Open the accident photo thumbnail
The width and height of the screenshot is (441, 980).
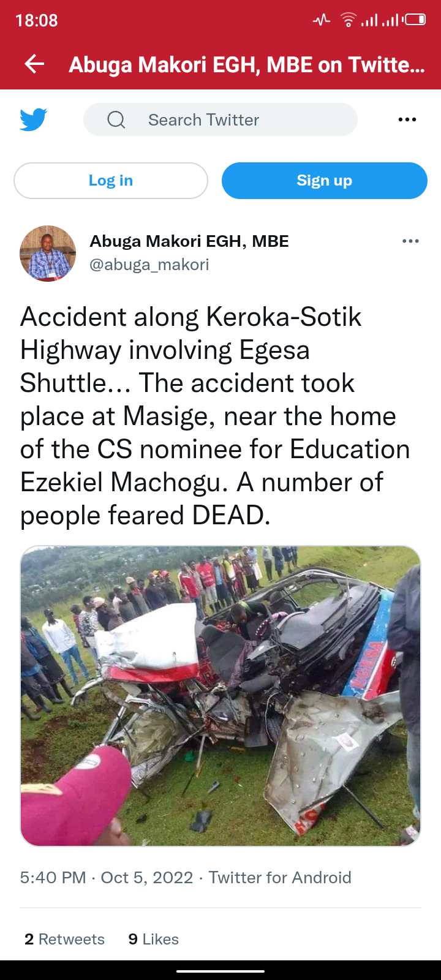pyautogui.click(x=221, y=696)
